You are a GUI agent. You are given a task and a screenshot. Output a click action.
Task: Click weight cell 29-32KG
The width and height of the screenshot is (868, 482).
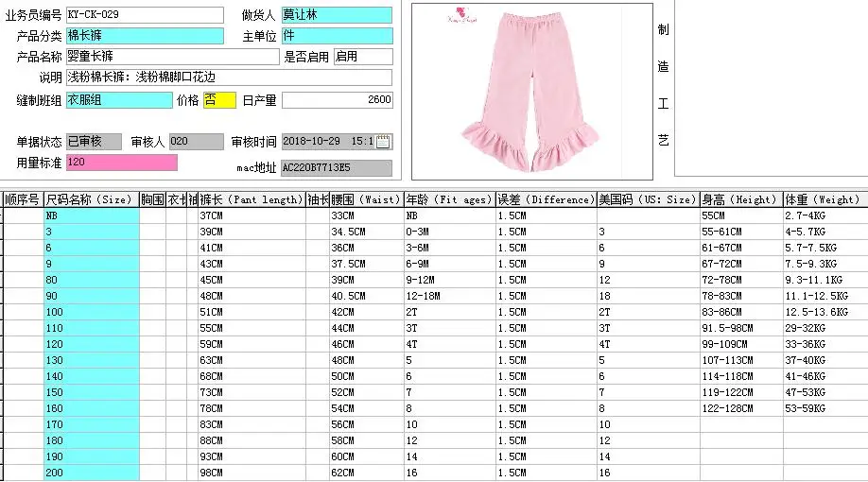[x=825, y=328]
